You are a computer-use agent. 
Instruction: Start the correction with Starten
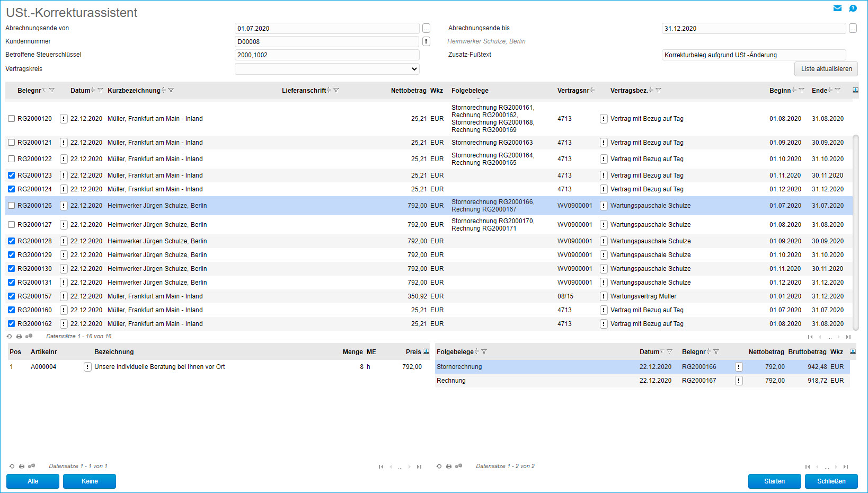[774, 481]
